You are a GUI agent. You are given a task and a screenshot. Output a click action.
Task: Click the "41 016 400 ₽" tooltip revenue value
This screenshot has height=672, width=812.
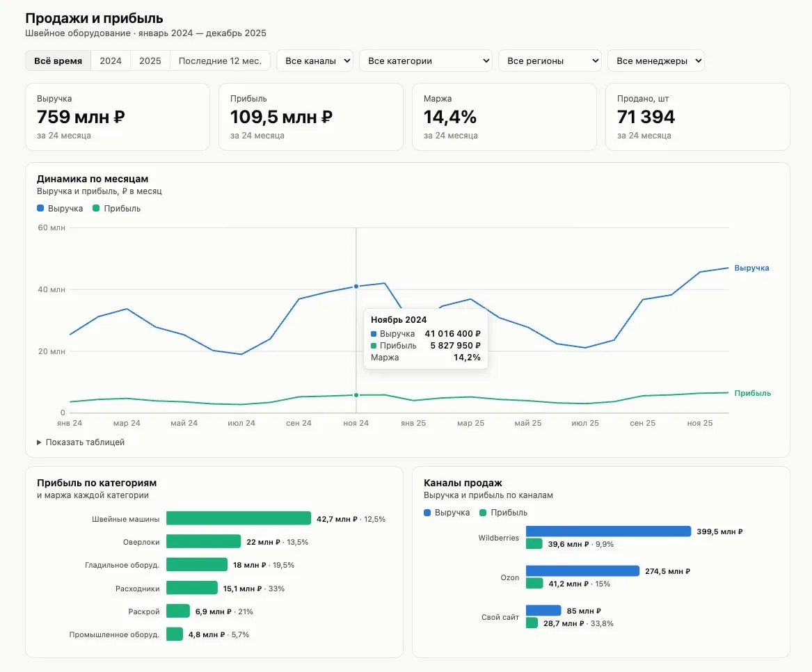coord(452,334)
